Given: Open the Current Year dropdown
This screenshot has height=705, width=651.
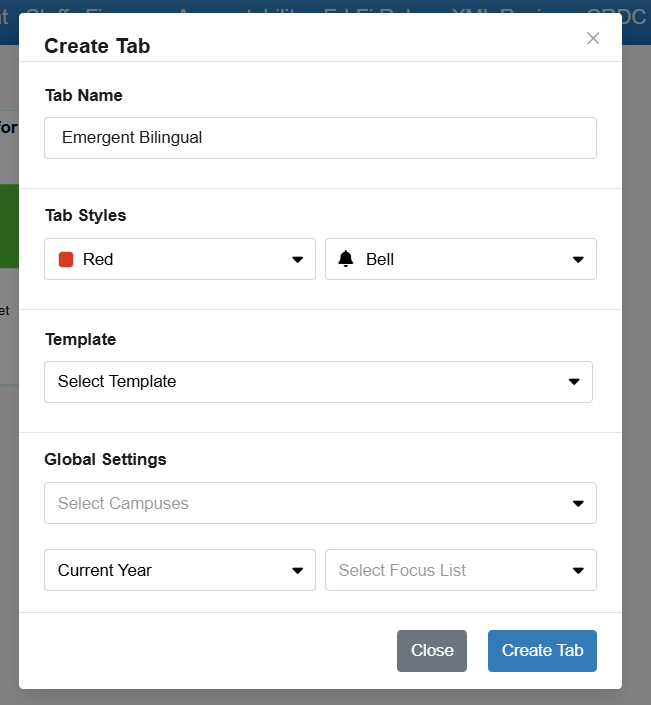Looking at the screenshot, I should (x=180, y=570).
